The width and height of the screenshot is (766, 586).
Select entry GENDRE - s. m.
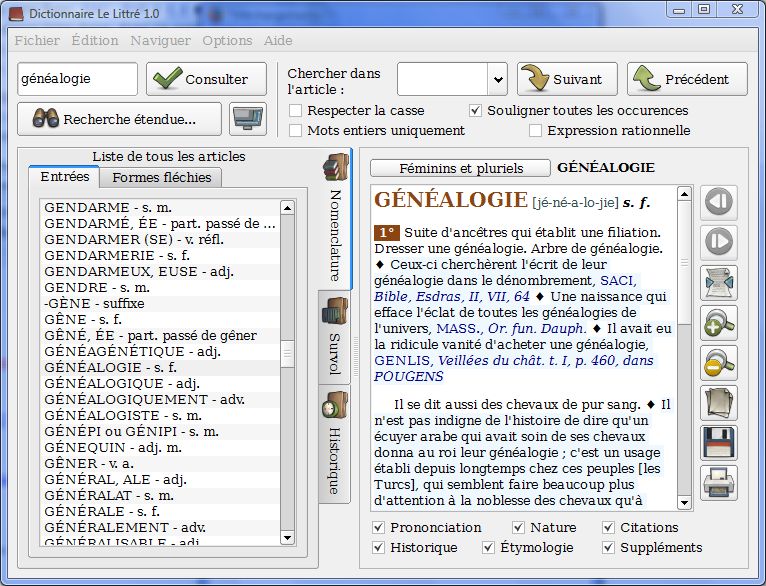coord(161,288)
